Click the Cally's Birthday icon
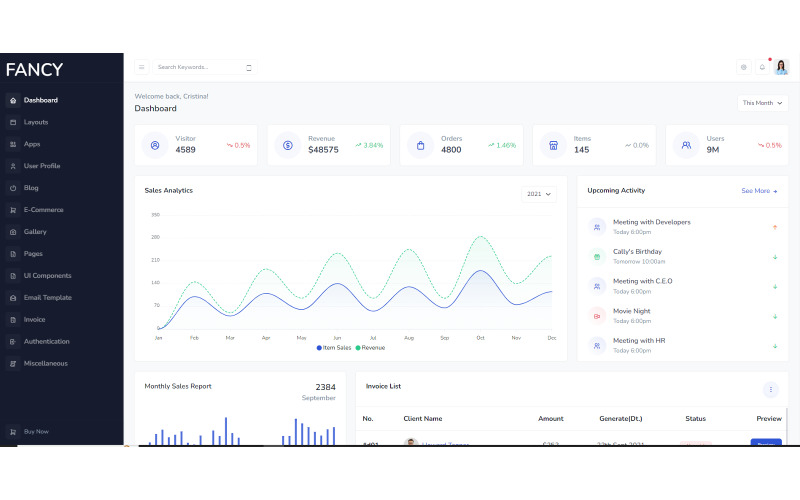 pos(597,257)
